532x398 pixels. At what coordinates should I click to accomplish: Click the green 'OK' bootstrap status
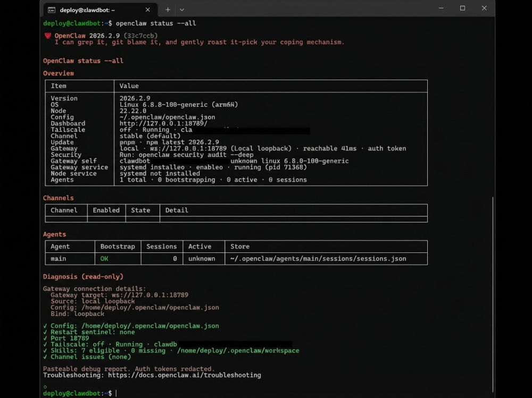click(x=104, y=259)
